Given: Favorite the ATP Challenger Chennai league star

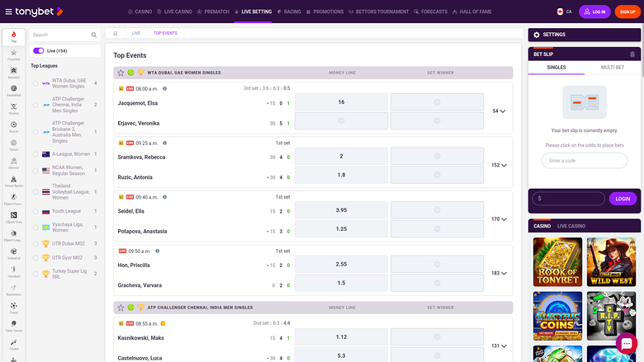Looking at the screenshot, I should (121, 308).
